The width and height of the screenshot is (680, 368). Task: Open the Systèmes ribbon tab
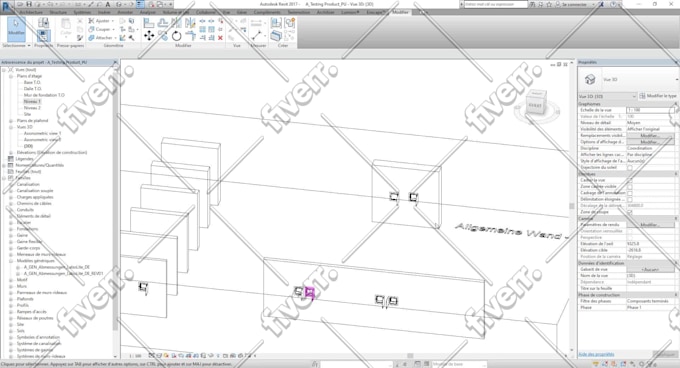point(82,12)
